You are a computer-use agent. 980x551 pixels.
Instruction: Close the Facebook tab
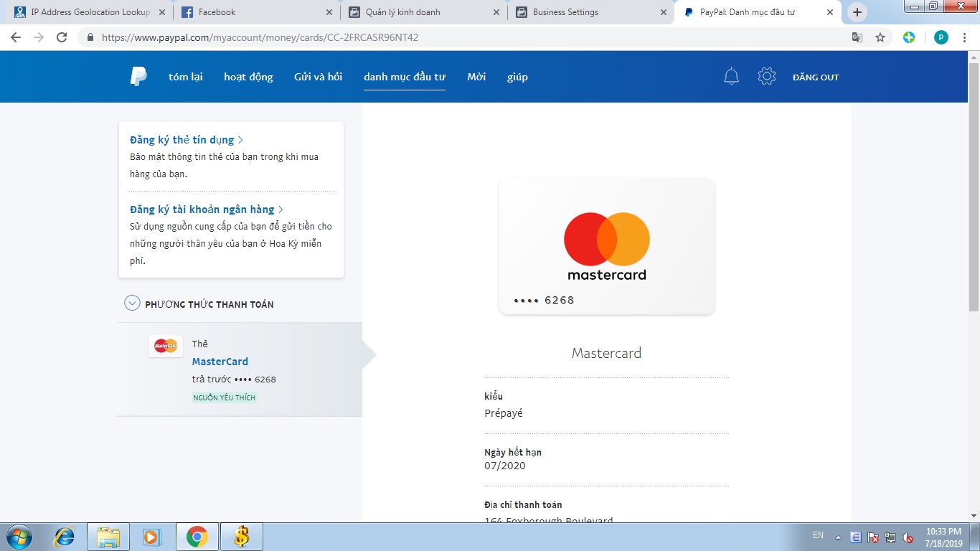click(x=329, y=12)
